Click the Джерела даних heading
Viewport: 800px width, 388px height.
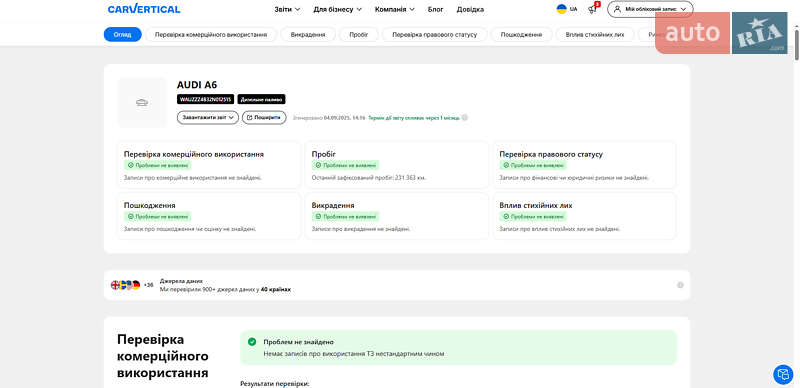click(x=181, y=281)
